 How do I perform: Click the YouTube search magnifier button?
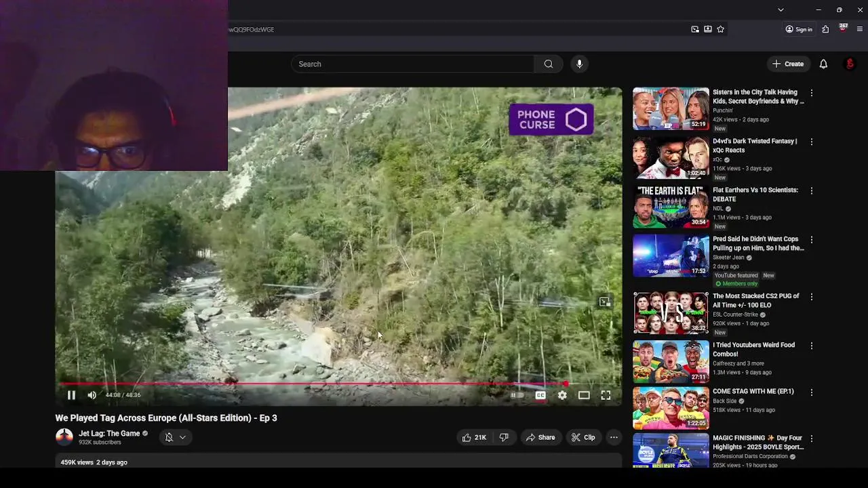(549, 64)
